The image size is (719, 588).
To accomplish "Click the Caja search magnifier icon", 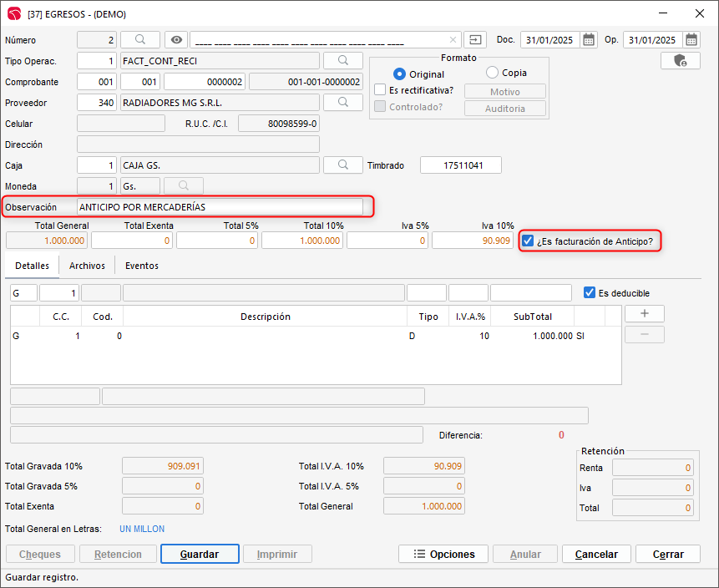I will [x=343, y=165].
